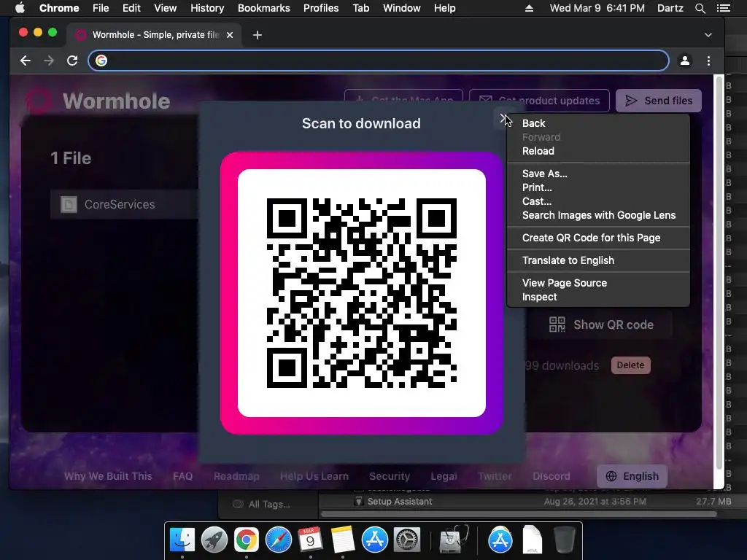The image size is (747, 560).
Task: Click the Delete button
Action: point(630,365)
